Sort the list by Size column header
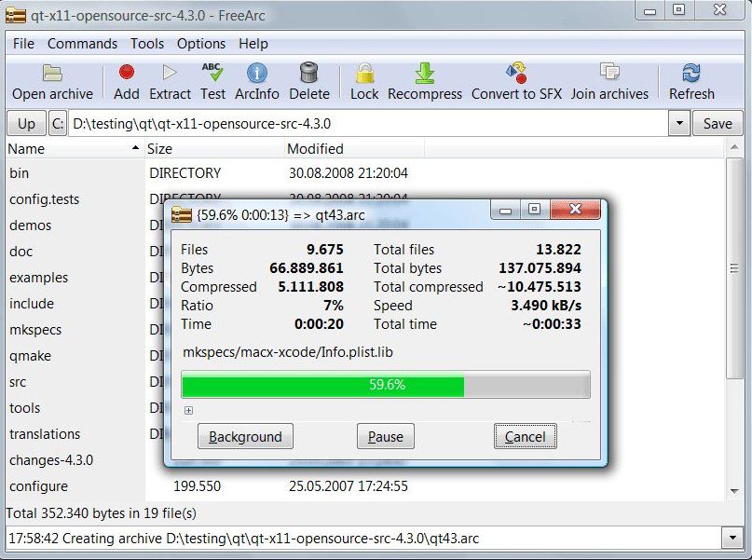The width and height of the screenshot is (752, 560). [214, 149]
